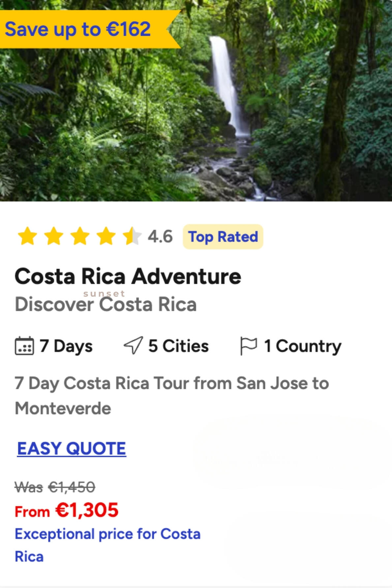
Task: Click the flag icon beside 1 Country
Action: click(249, 346)
